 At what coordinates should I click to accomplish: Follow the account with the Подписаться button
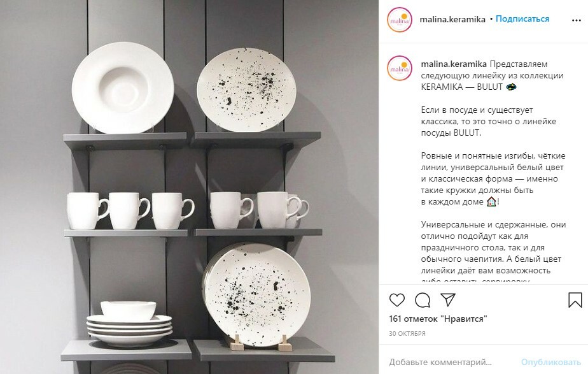pos(522,18)
